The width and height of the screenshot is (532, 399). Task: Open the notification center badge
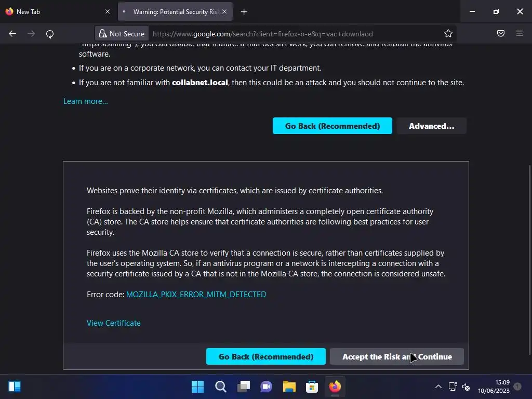coord(517,387)
